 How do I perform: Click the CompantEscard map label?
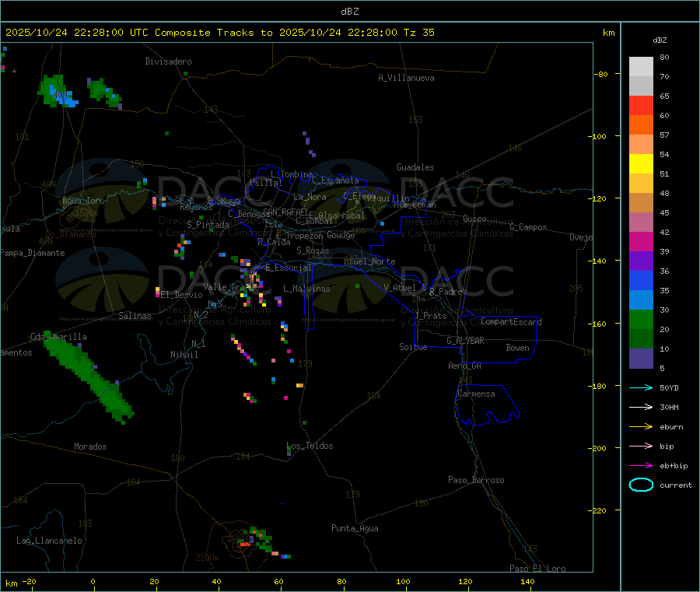click(x=511, y=322)
